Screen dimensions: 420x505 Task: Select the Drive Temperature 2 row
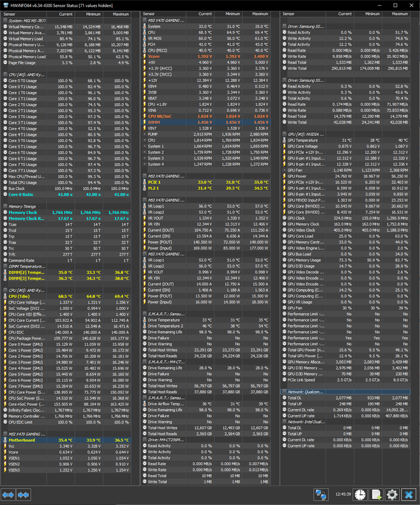(x=206, y=326)
